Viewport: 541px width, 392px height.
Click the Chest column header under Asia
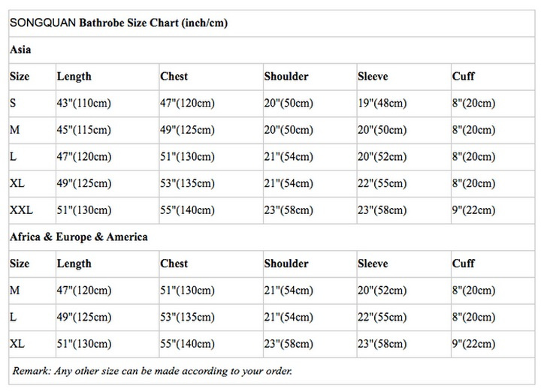coord(174,76)
